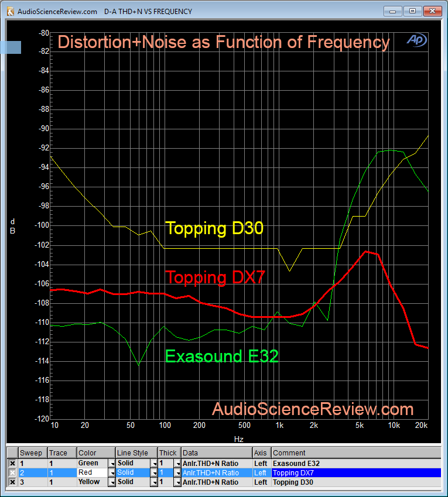Click the Green color cell

(x=93, y=464)
